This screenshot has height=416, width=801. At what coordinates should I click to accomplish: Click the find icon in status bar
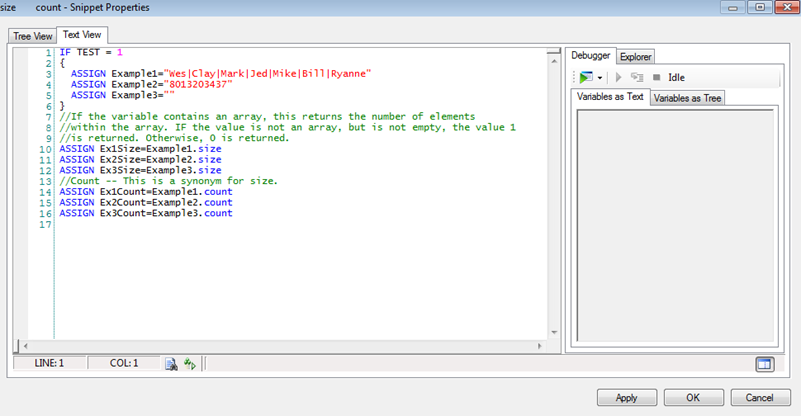point(171,364)
